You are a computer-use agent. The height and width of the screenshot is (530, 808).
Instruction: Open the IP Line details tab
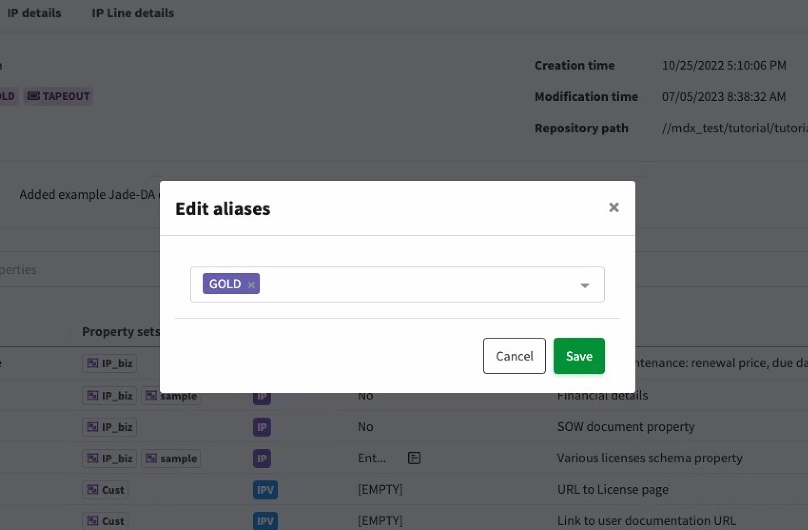132,13
